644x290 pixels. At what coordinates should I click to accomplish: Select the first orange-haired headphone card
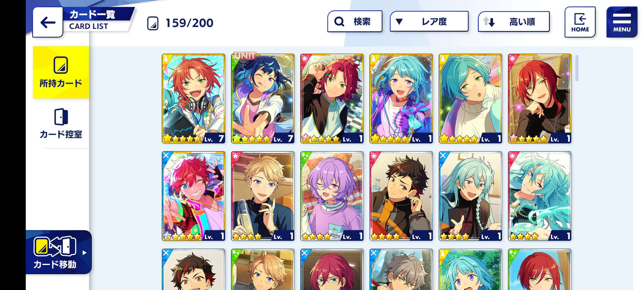coord(193,99)
